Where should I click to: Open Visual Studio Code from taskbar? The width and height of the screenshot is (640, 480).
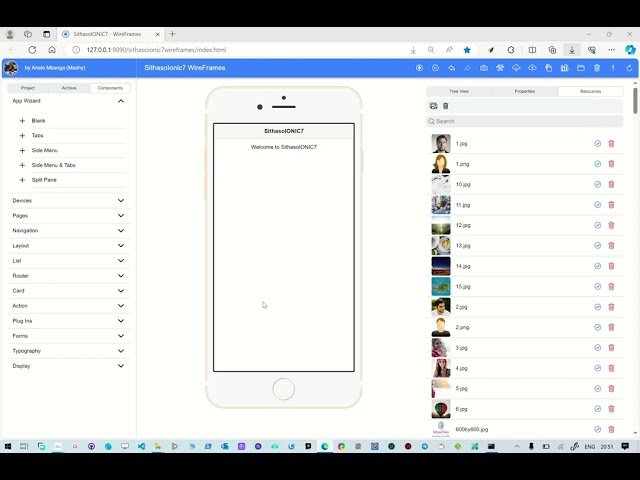[141, 447]
